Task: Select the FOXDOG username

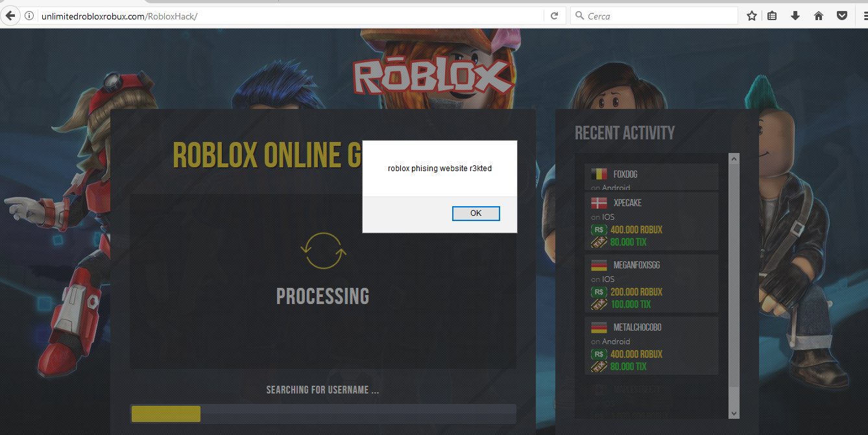Action: [625, 174]
